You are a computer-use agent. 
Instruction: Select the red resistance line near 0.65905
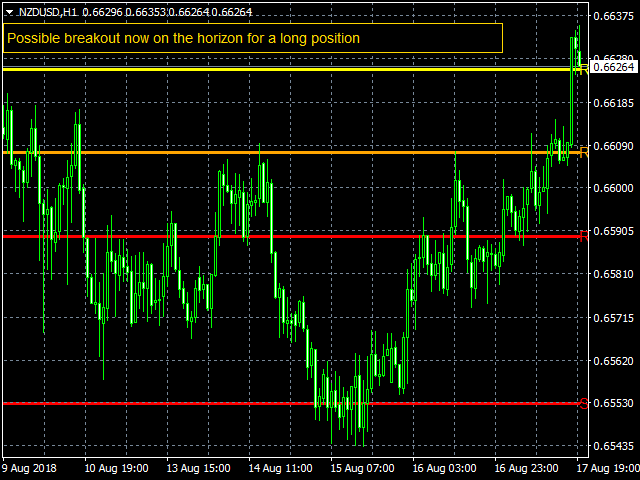pyautogui.click(x=291, y=236)
